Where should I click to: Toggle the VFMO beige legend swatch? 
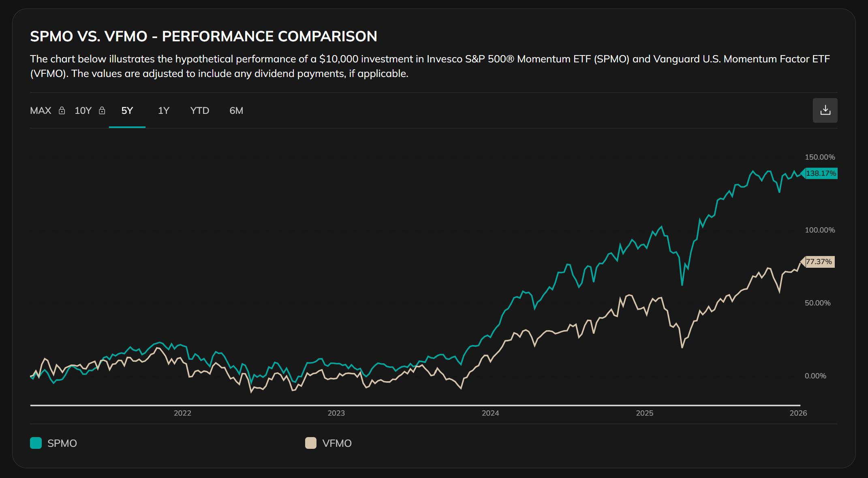[310, 443]
